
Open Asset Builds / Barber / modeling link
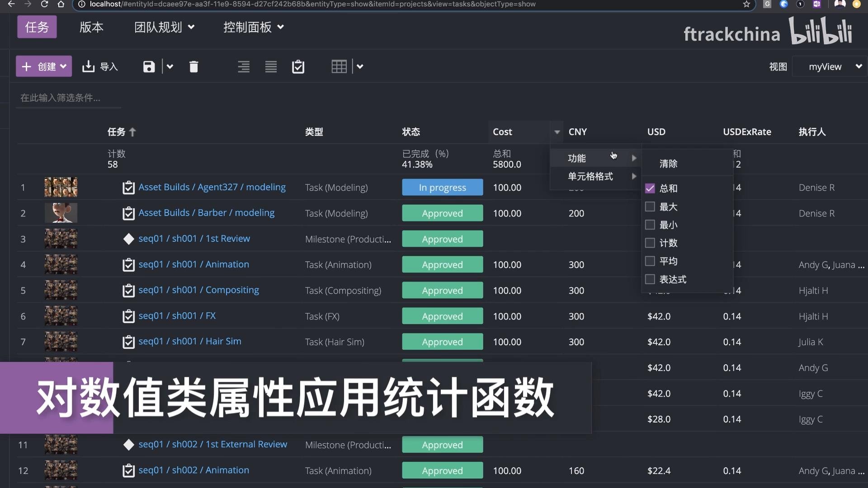click(x=207, y=213)
